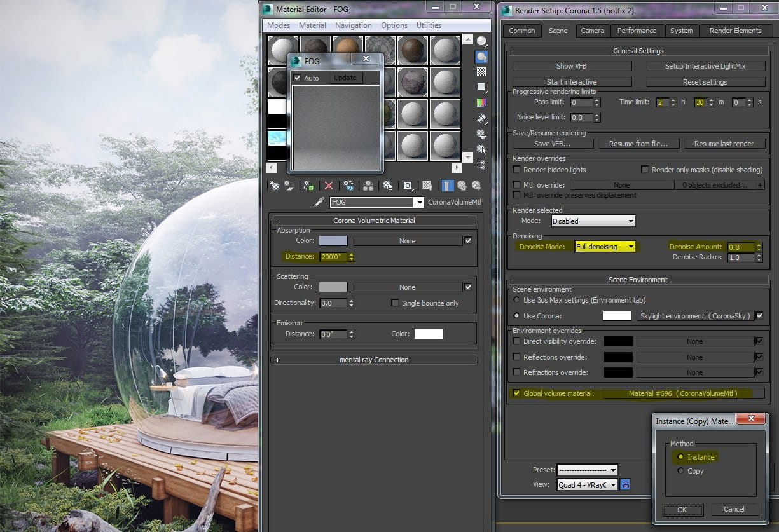Open the Utilities menu
The height and width of the screenshot is (532, 779).
coord(429,25)
